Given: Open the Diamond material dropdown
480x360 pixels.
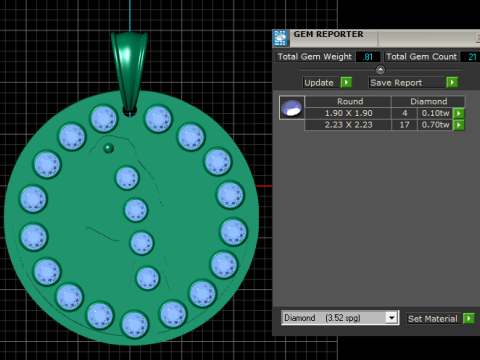Looking at the screenshot, I should 392,318.
